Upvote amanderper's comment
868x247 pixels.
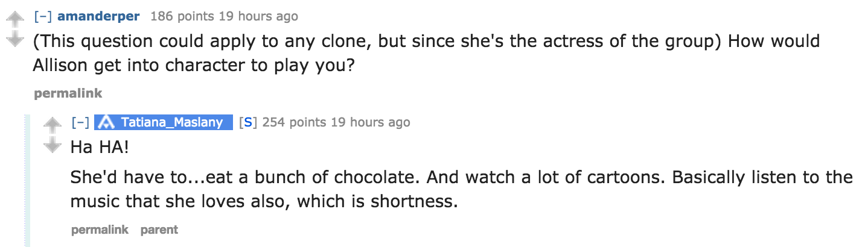[14, 20]
